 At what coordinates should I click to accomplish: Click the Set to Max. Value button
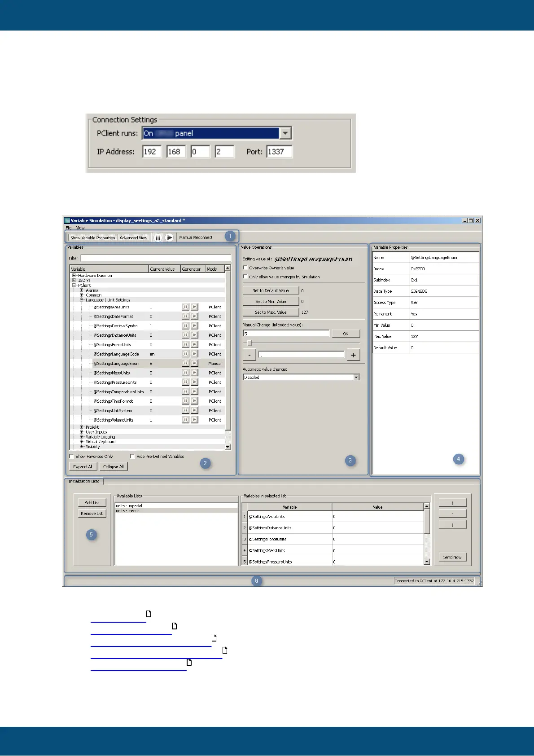(x=271, y=312)
